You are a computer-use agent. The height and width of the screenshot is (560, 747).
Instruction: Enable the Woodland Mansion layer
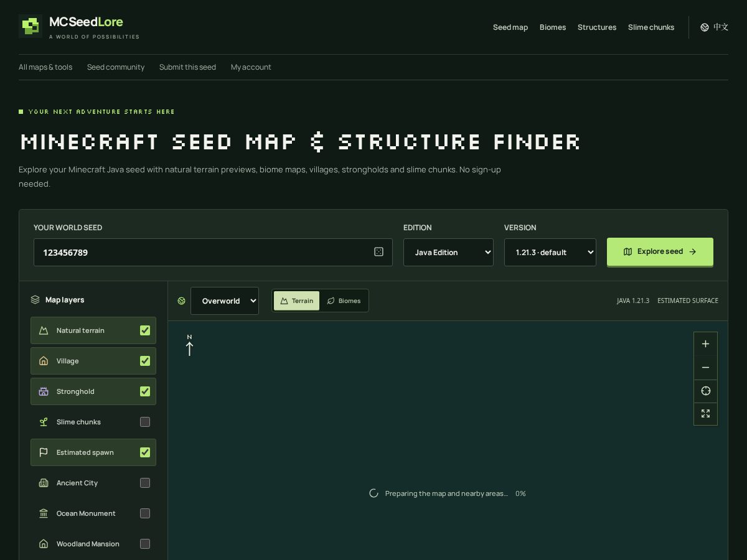[x=145, y=544]
